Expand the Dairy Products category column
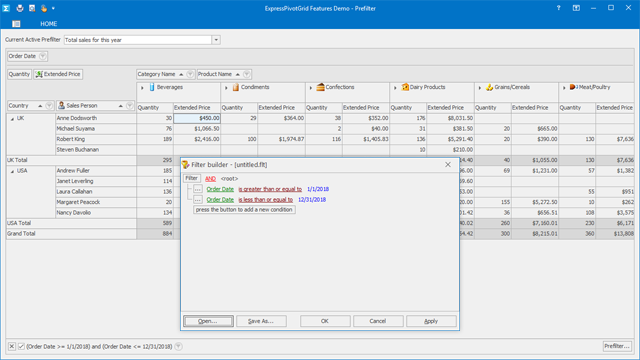Viewport: 640px width, 360px height. pos(395,88)
